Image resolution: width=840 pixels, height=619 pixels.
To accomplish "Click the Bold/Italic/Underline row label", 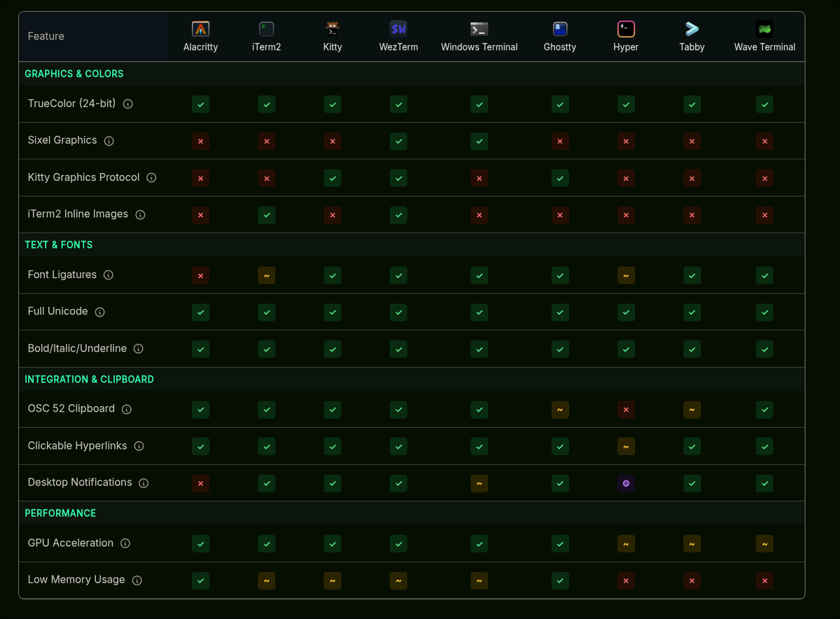I will pos(78,348).
